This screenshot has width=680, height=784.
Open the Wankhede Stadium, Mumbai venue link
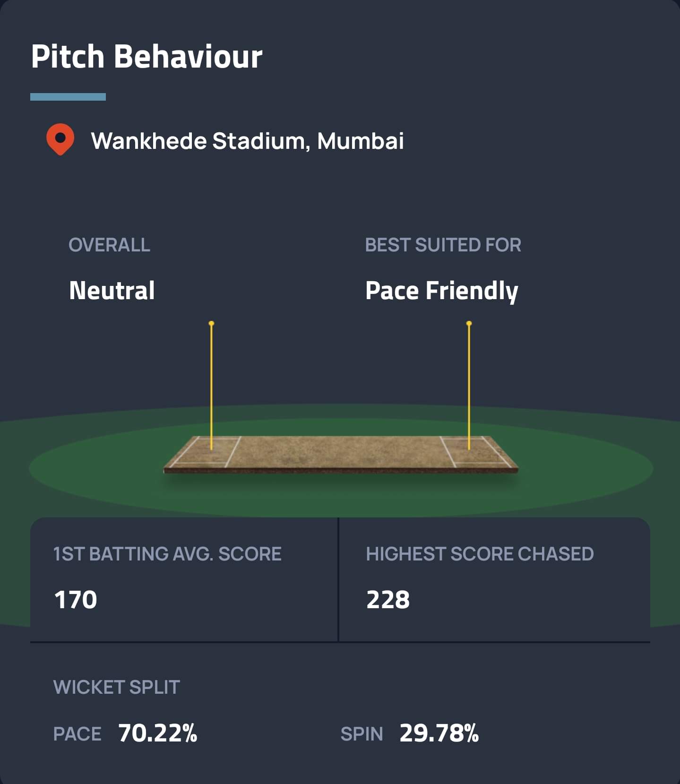247,141
